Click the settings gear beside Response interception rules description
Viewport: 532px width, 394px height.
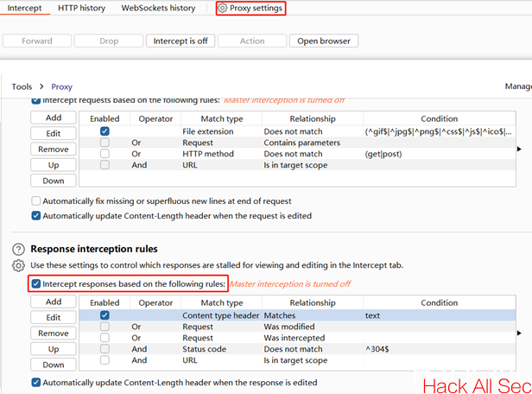tap(18, 265)
